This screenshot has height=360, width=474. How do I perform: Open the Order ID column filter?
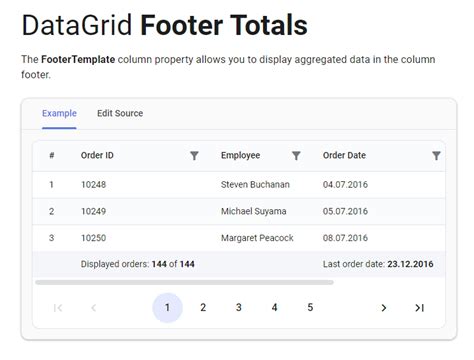(x=194, y=155)
